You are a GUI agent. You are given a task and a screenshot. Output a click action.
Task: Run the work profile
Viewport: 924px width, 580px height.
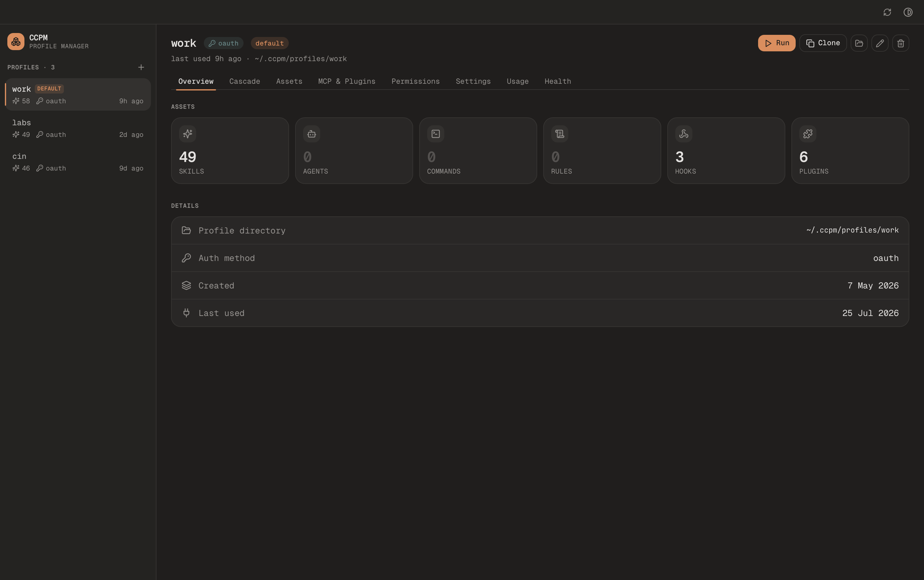[777, 43]
